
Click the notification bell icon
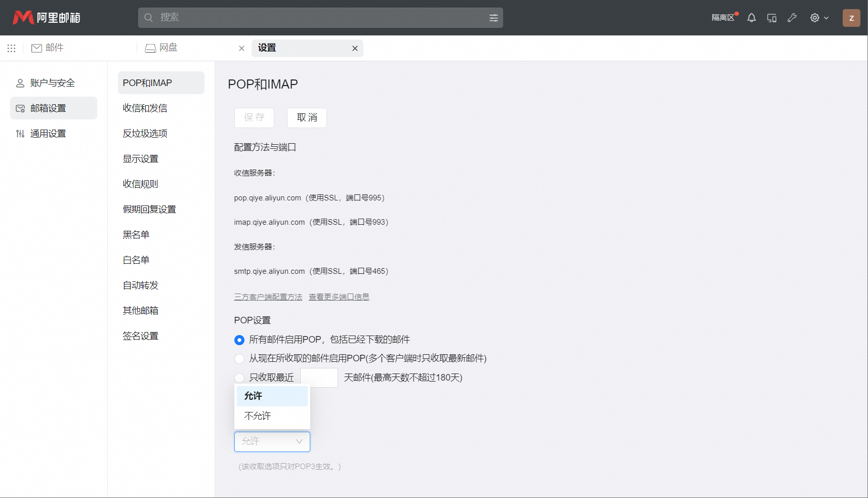(x=752, y=18)
